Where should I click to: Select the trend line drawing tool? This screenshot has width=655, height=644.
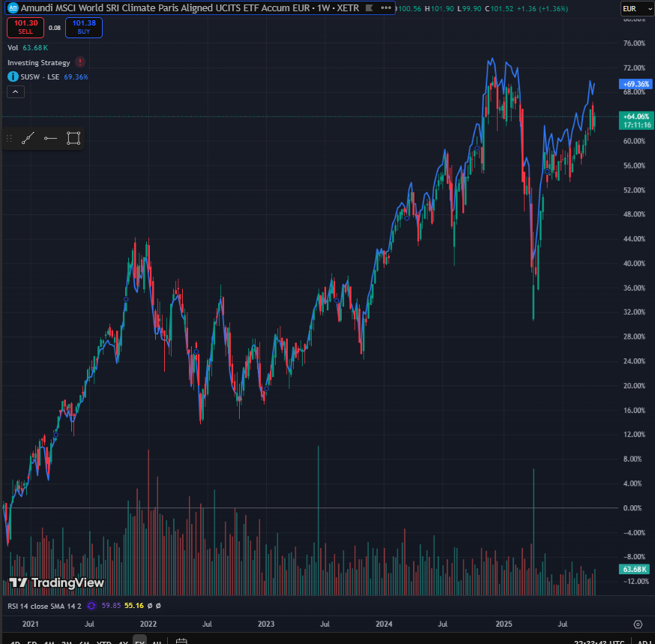click(x=28, y=138)
